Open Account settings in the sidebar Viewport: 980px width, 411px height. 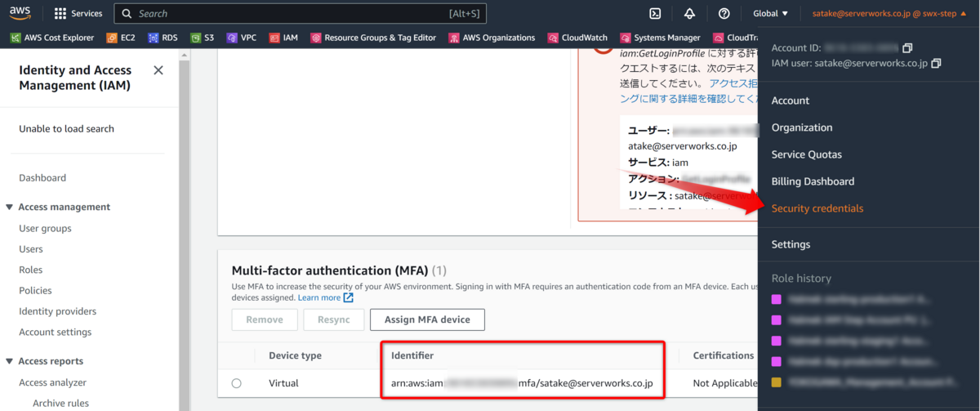[x=56, y=332]
